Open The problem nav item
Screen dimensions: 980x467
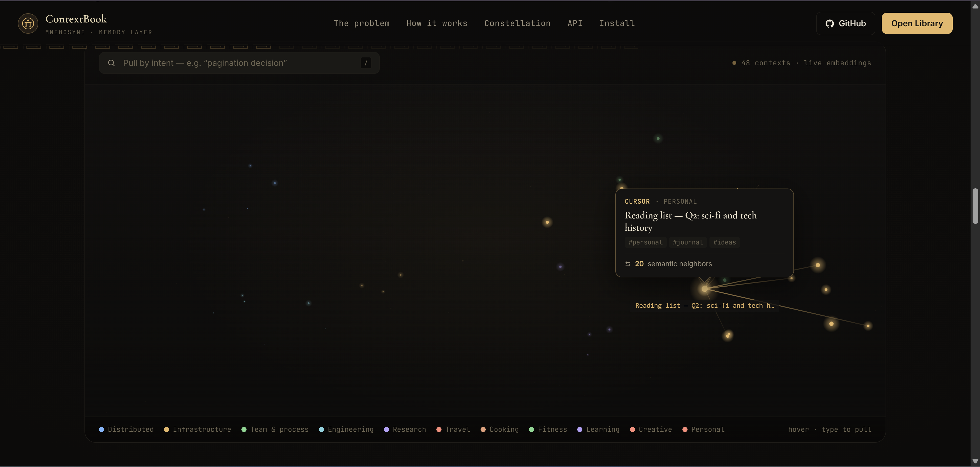pos(361,23)
